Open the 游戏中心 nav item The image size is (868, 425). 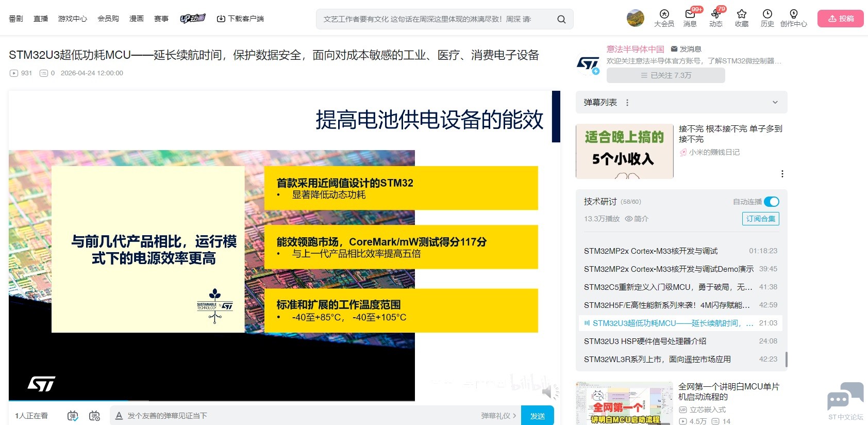(x=73, y=19)
